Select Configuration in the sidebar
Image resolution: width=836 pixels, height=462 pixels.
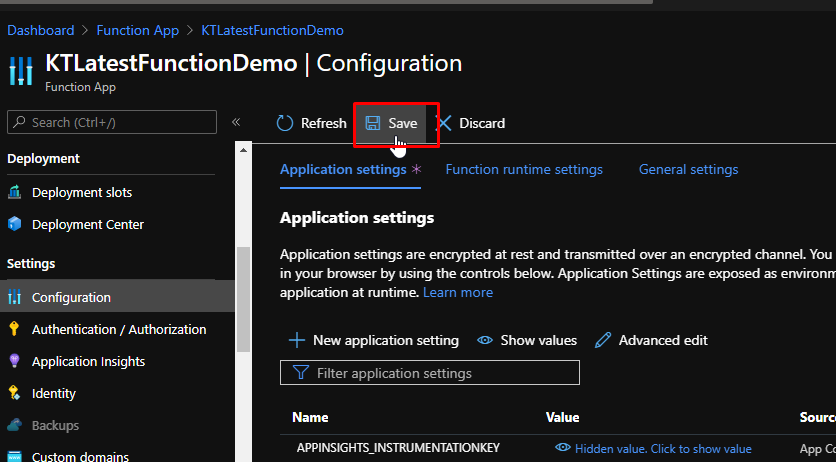(117, 297)
